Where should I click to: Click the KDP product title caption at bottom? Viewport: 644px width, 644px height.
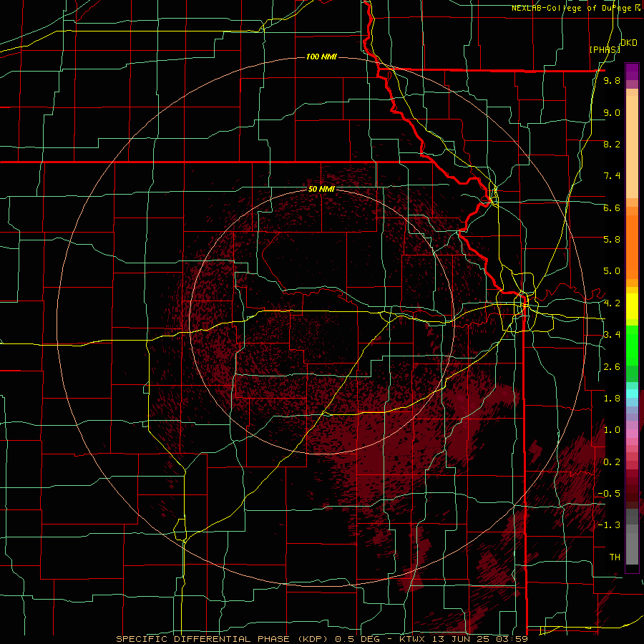[x=321, y=639]
